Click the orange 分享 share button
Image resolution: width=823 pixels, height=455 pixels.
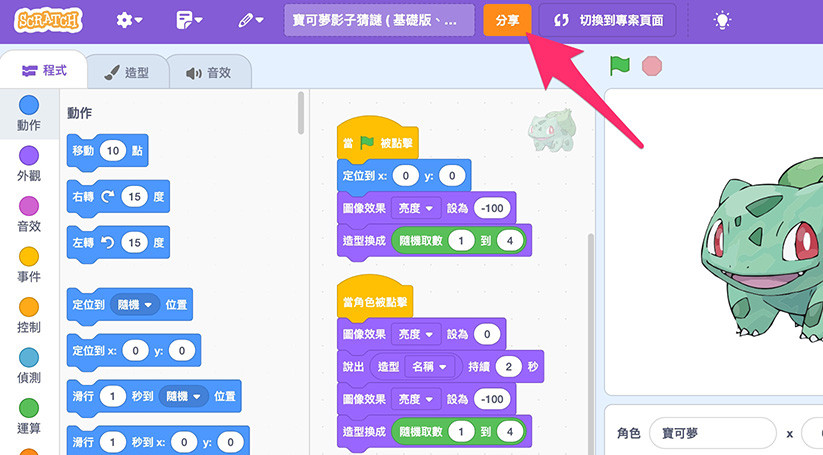[507, 20]
